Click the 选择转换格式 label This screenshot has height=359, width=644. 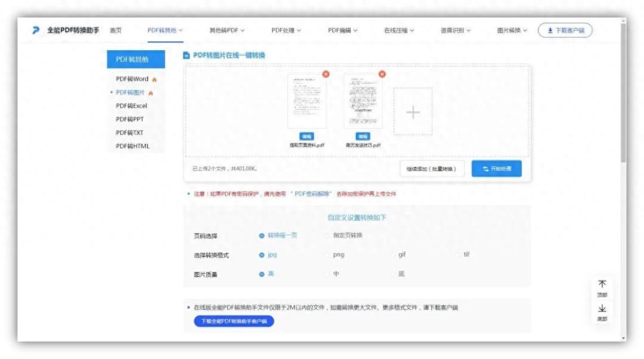click(x=211, y=255)
